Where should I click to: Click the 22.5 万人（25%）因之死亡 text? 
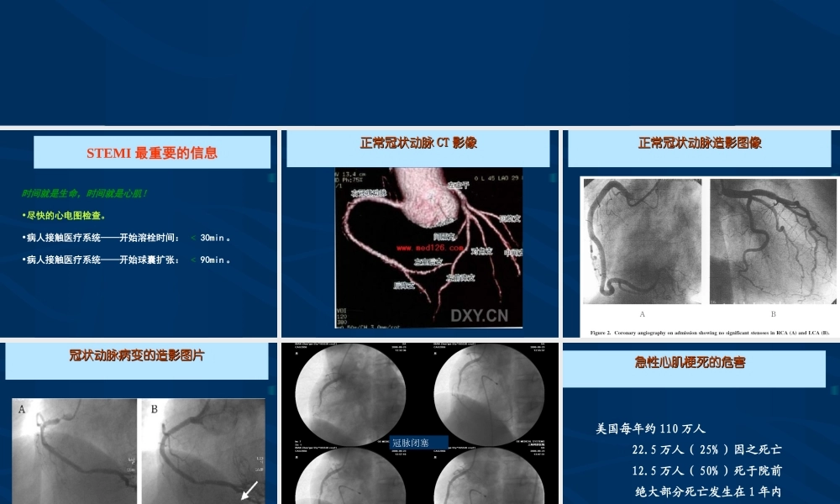[x=706, y=449]
